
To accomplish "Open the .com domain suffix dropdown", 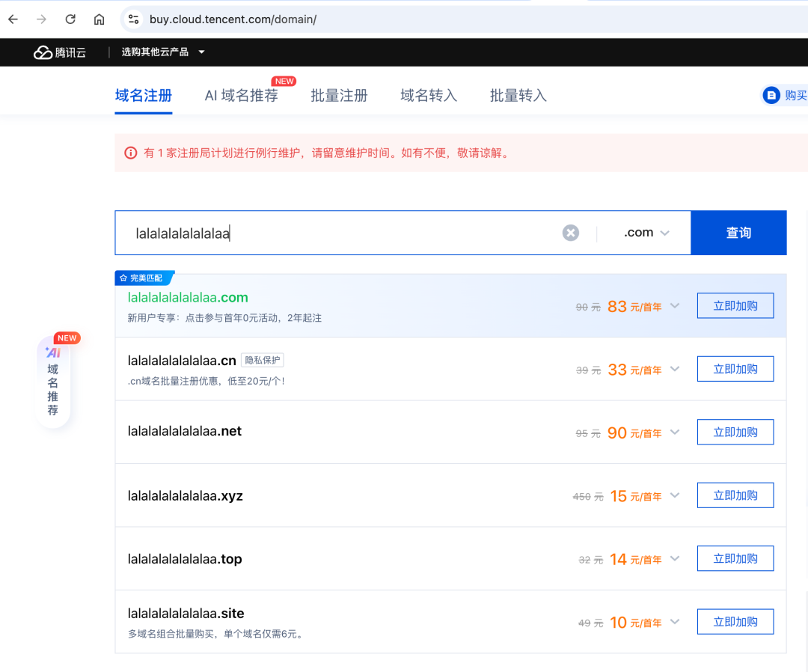I will tap(646, 233).
